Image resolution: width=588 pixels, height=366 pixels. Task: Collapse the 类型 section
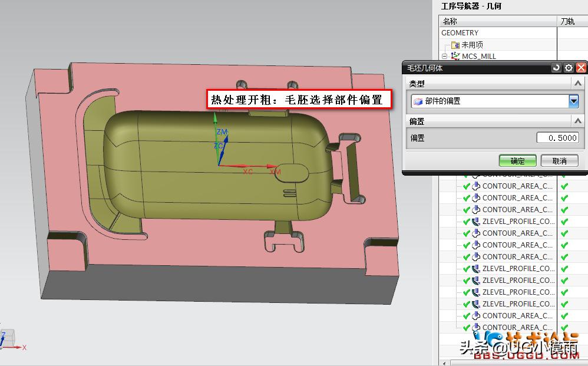577,84
